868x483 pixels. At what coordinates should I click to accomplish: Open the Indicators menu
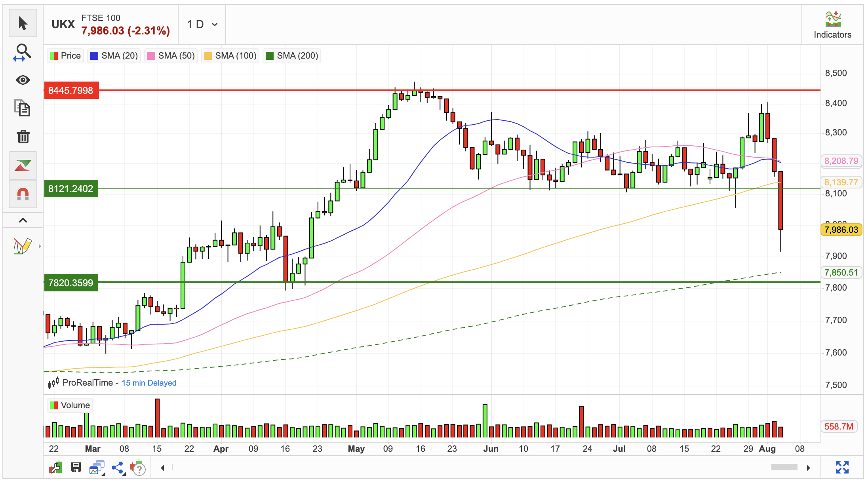coord(832,25)
